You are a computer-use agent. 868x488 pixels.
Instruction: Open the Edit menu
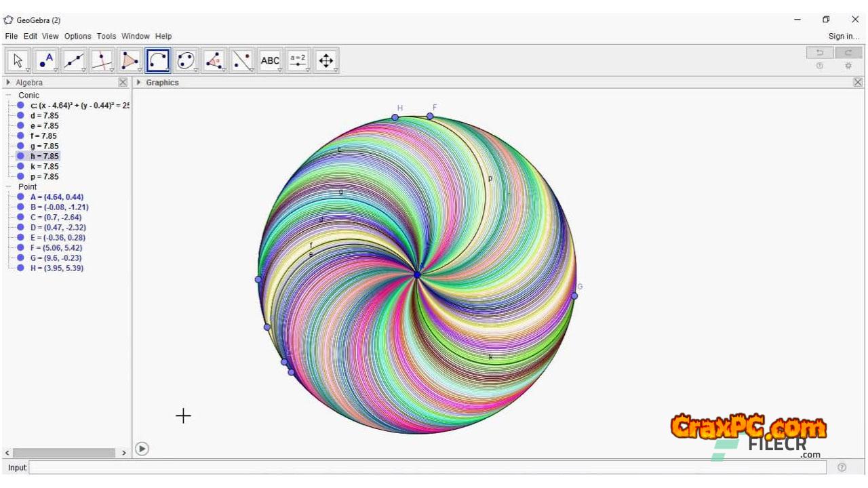click(x=31, y=36)
